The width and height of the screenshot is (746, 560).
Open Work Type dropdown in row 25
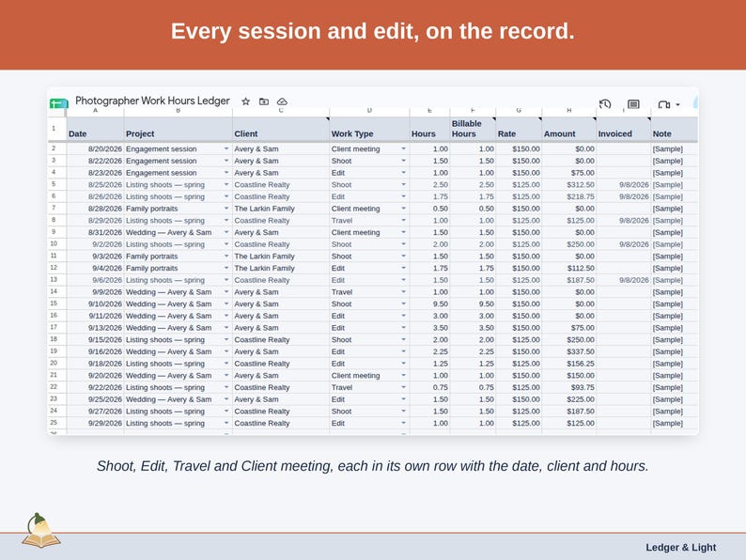(x=403, y=423)
